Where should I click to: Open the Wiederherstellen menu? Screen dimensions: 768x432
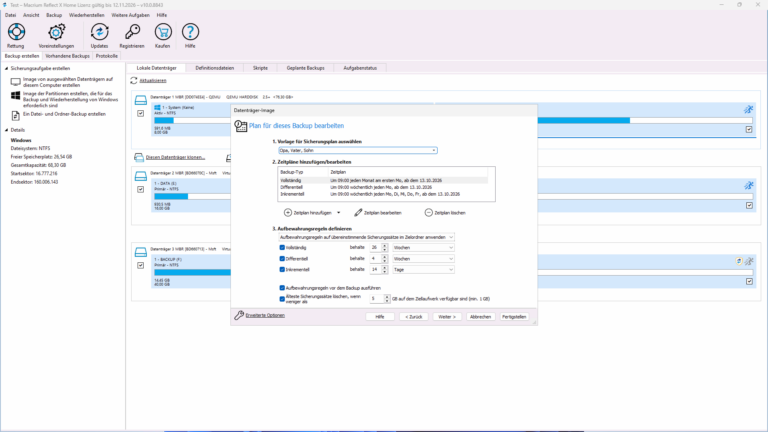coord(87,15)
